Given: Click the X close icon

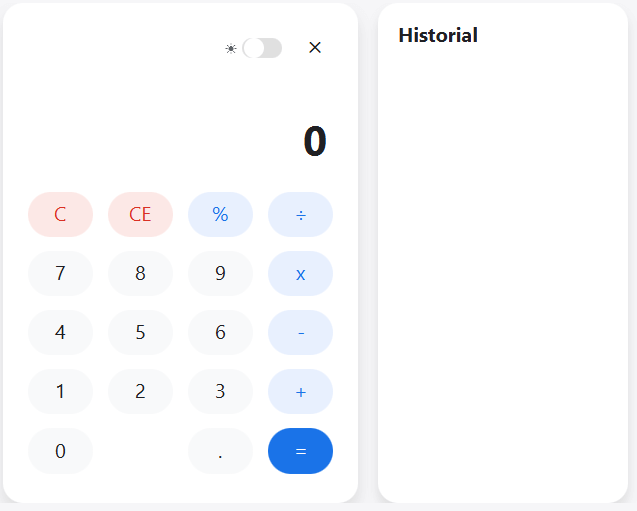Looking at the screenshot, I should [x=315, y=48].
